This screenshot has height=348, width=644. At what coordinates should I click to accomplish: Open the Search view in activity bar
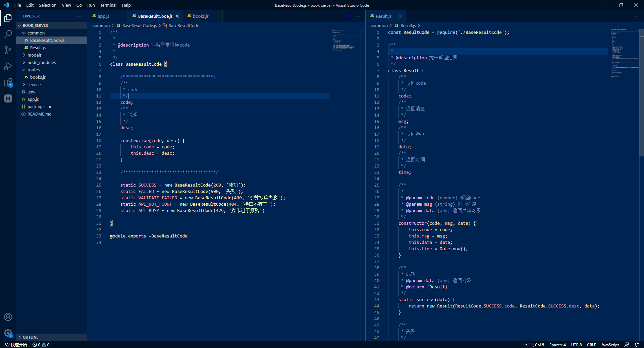pyautogui.click(x=8, y=34)
